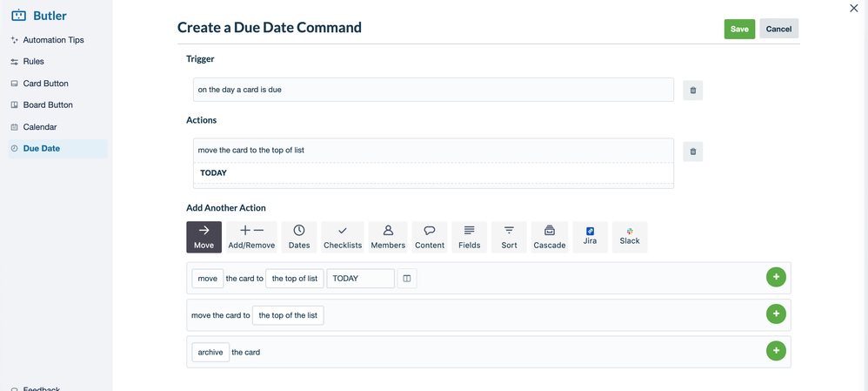The width and height of the screenshot is (868, 391).
Task: Open the Dates action tab
Action: [299, 238]
